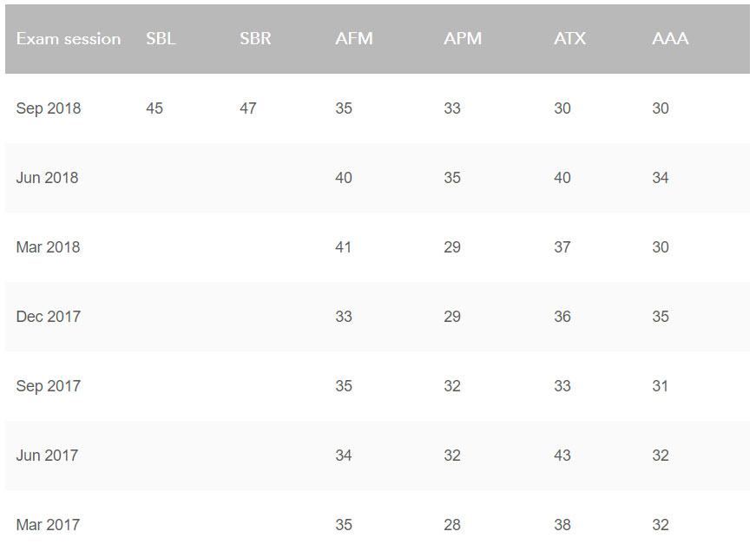Click APM value 28 in Mar 2017 row

tap(453, 525)
